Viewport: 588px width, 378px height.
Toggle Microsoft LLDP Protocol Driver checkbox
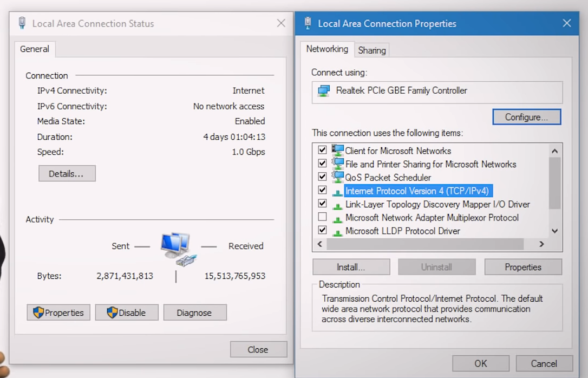(322, 230)
